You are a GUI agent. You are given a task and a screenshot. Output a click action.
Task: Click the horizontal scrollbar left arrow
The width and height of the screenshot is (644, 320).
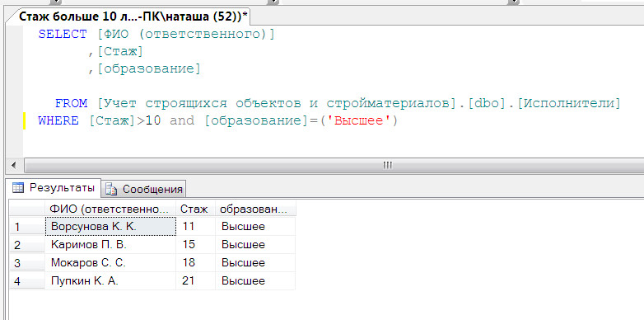point(14,165)
